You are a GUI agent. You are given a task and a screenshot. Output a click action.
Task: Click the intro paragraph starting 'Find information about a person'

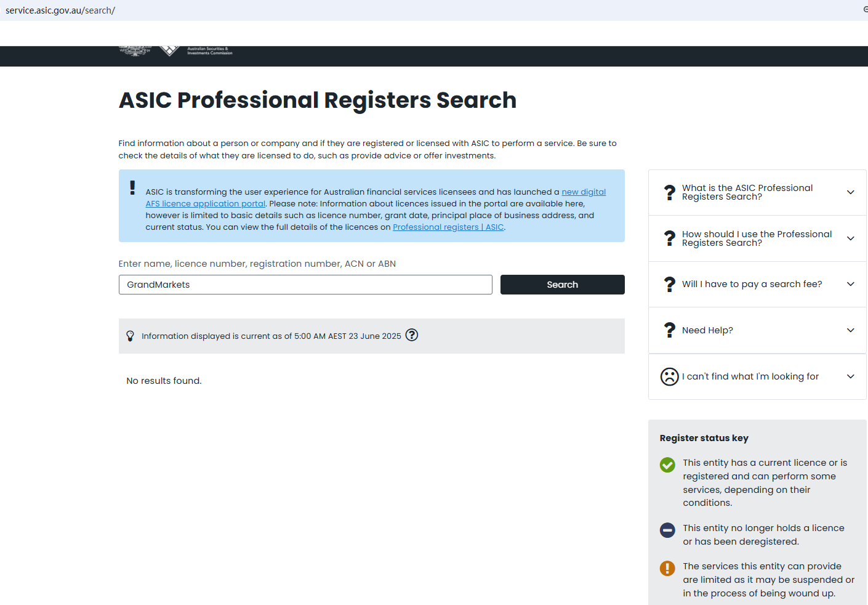click(x=368, y=150)
